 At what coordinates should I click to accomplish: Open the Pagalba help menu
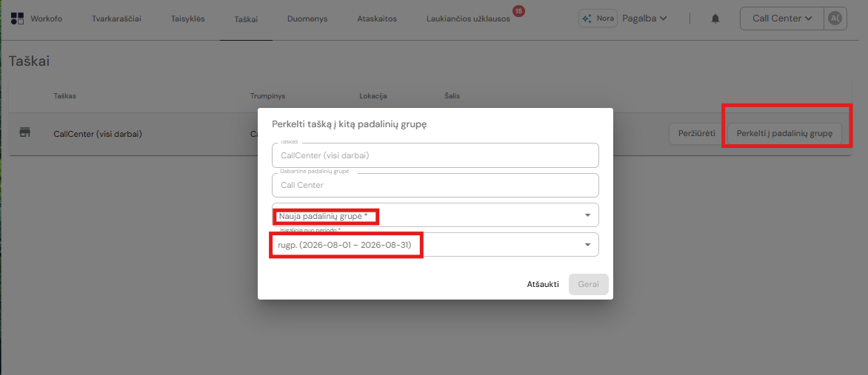644,18
